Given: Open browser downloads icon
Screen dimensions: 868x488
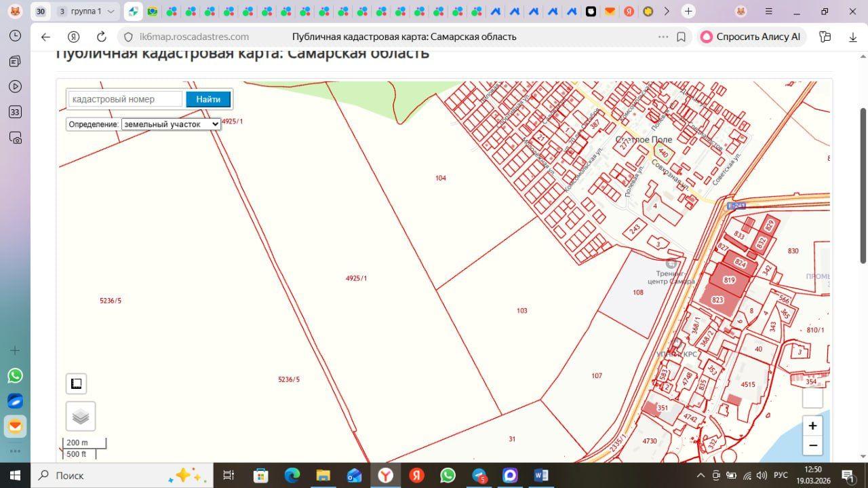Looking at the screenshot, I should pyautogui.click(x=853, y=37).
